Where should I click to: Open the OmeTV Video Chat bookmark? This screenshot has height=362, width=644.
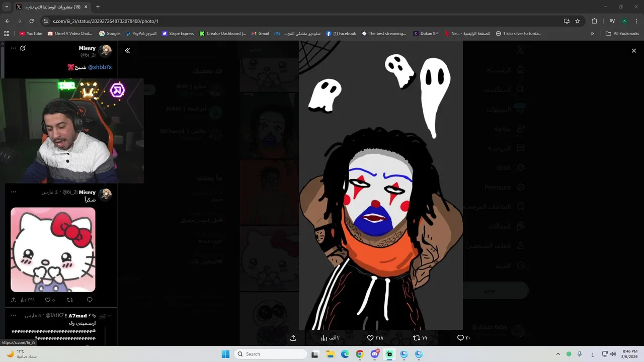[x=70, y=33]
